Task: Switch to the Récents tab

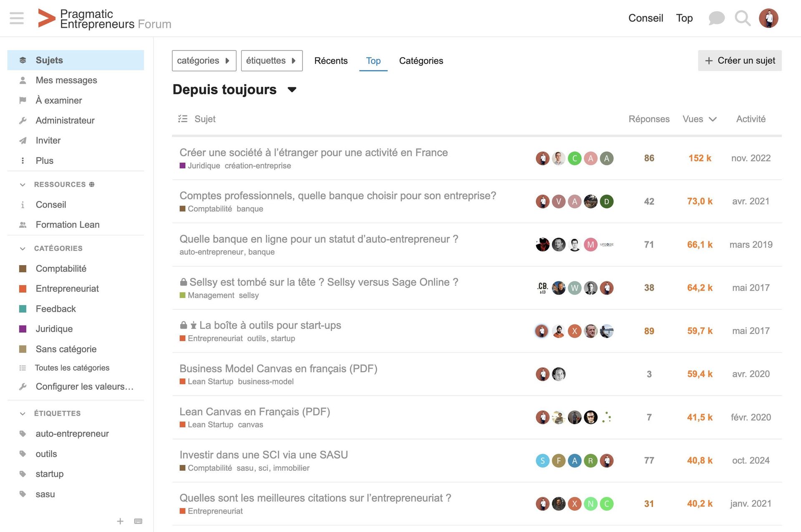Action: (330, 61)
